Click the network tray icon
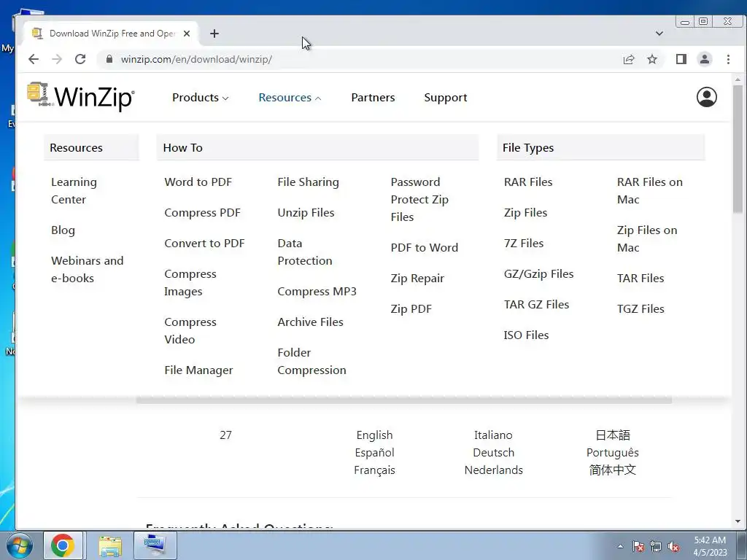Screen dimensions: 747x560 (656, 546)
